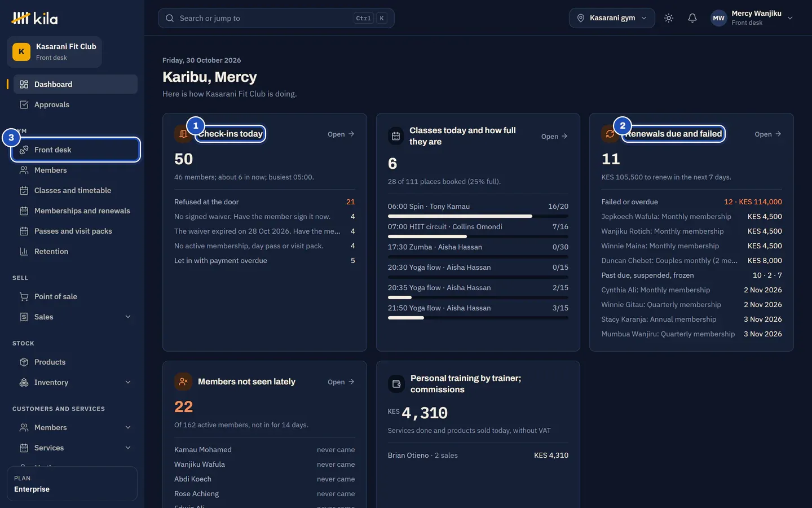The height and width of the screenshot is (508, 812).
Task: Go to Front desk page
Action: (76, 150)
